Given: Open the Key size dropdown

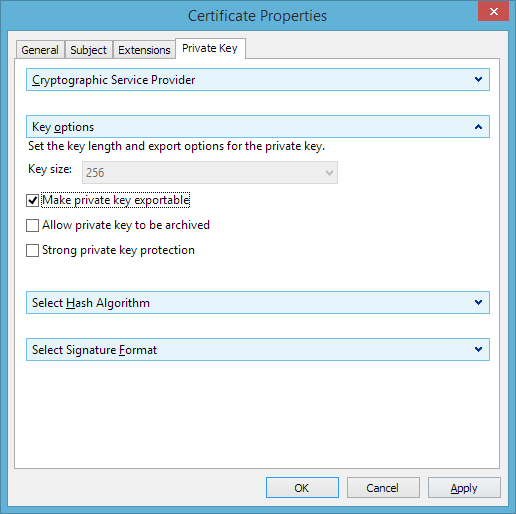Looking at the screenshot, I should pyautogui.click(x=210, y=173).
